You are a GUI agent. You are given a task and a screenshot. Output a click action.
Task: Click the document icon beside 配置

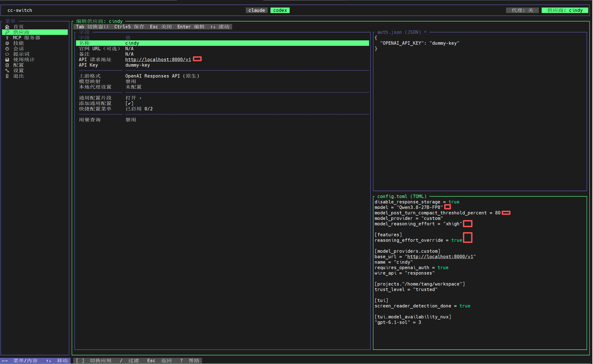point(7,65)
